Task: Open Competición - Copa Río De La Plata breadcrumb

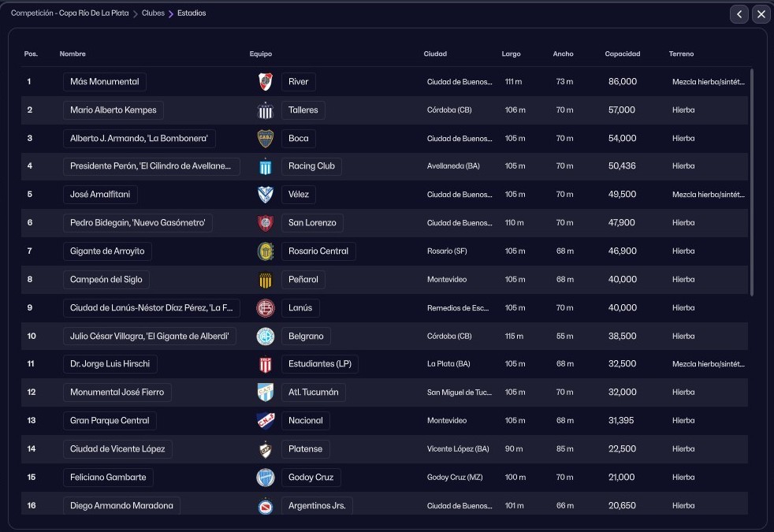Action: 69,13
